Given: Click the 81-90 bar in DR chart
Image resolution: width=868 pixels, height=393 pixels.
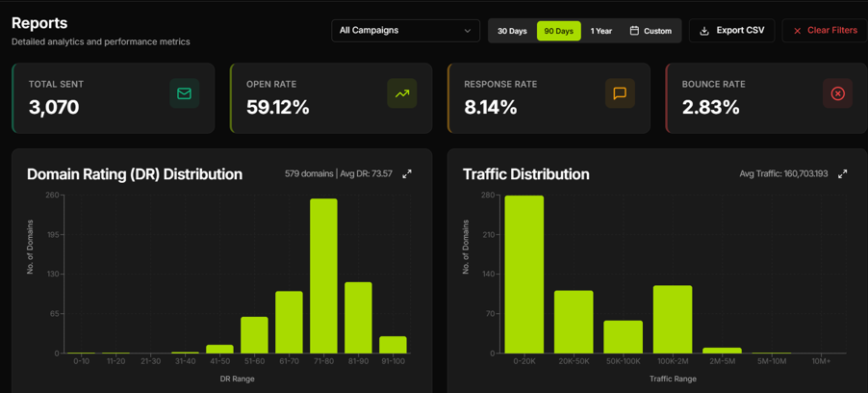Looking at the screenshot, I should pyautogui.click(x=358, y=318).
